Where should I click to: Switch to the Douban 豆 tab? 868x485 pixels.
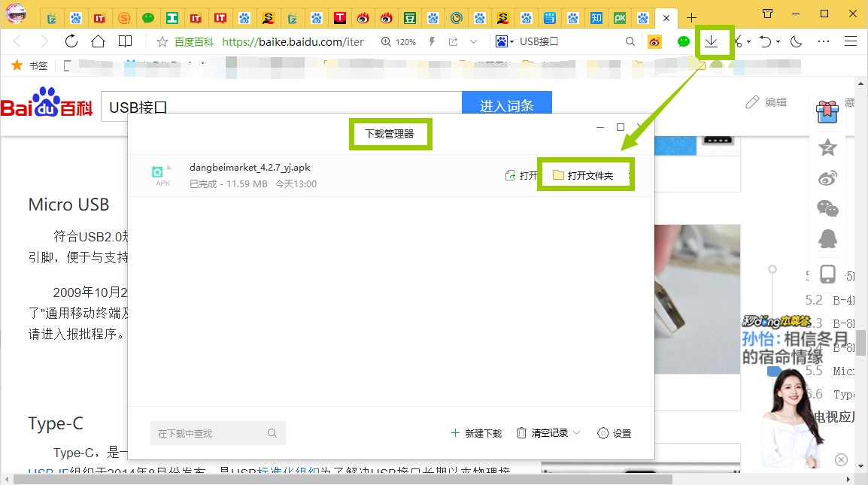click(x=410, y=18)
